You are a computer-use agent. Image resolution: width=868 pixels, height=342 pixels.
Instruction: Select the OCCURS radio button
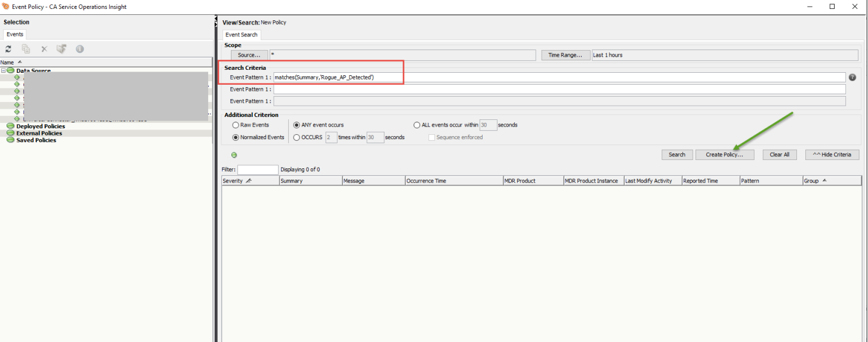[297, 137]
